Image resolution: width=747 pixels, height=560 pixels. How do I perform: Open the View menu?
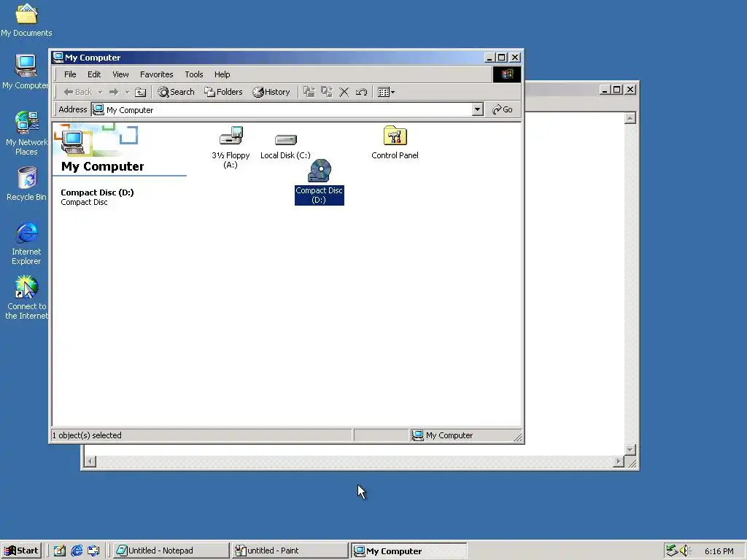[x=120, y=74]
